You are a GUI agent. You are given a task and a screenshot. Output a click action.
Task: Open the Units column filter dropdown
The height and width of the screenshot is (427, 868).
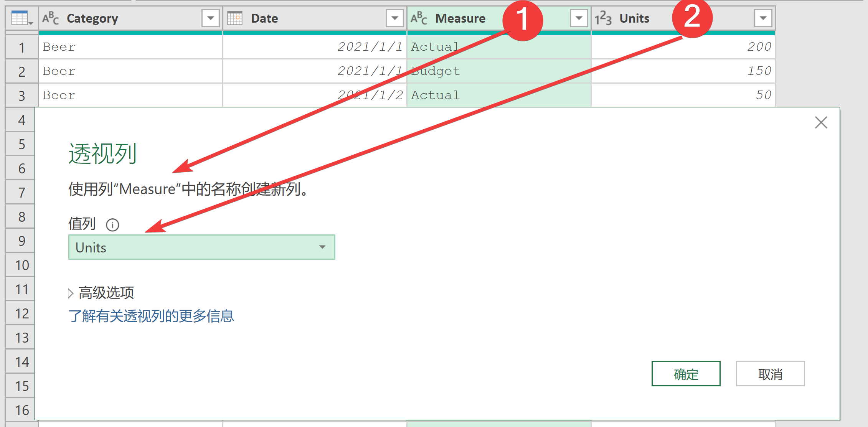(763, 18)
